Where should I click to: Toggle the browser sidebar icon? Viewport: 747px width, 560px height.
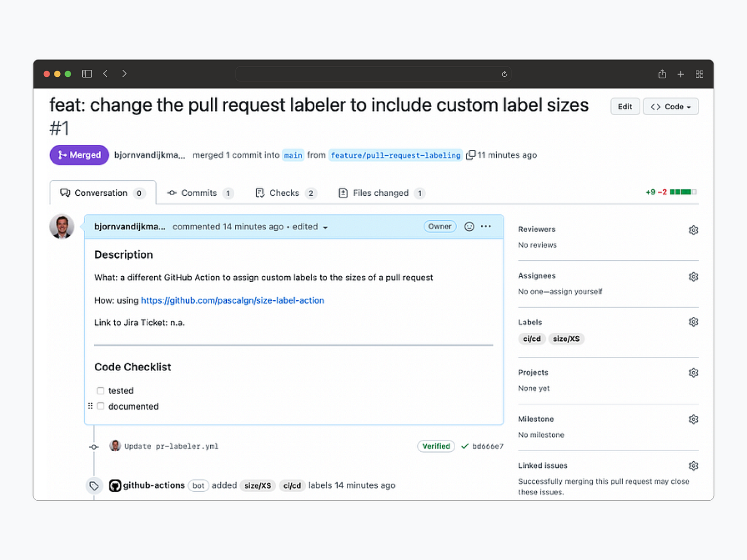(87, 74)
